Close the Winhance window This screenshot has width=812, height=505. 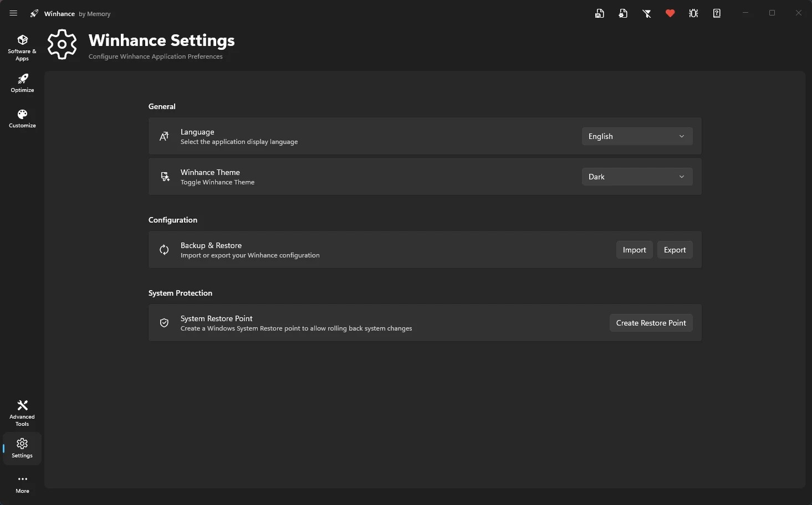pos(799,13)
